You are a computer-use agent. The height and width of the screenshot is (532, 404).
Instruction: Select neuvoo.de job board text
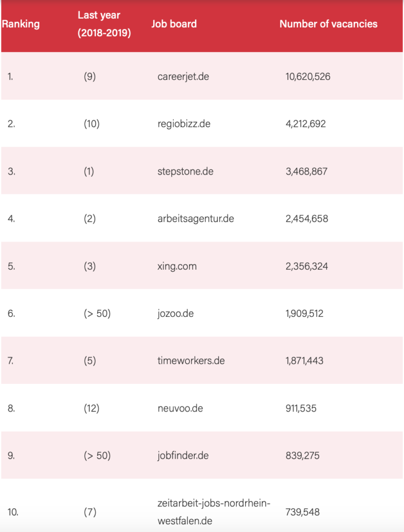coord(180,408)
